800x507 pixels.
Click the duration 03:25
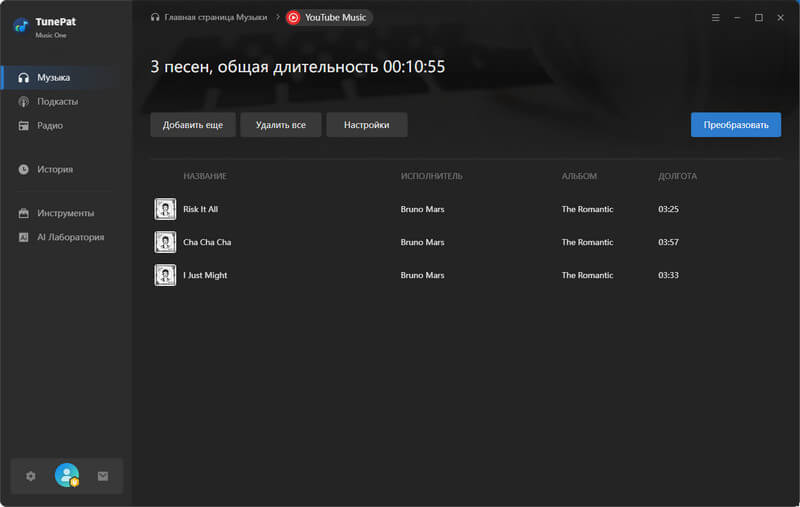pyautogui.click(x=668, y=209)
